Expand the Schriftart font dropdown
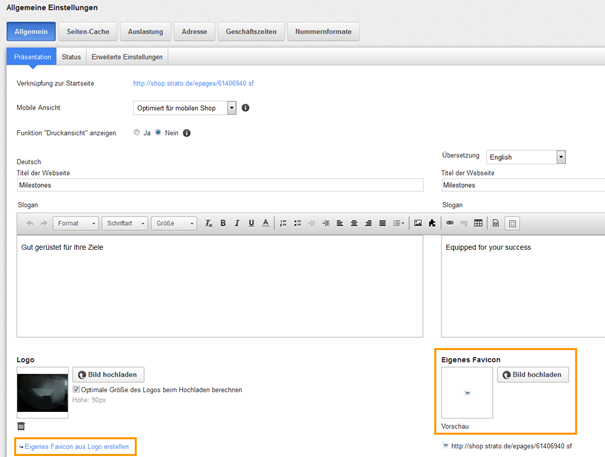Screen dimensions: 605x457 (127, 223)
